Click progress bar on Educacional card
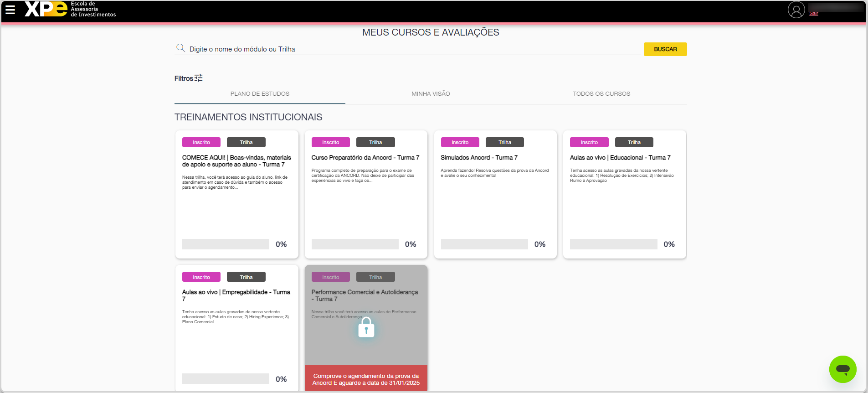Screen dimensions: 868x393 tap(614, 244)
